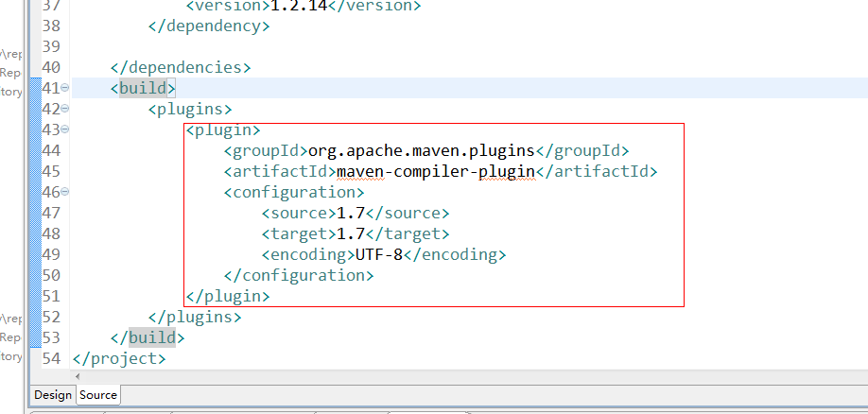Collapse the build element fold at line 41
868x414 pixels.
[65, 88]
